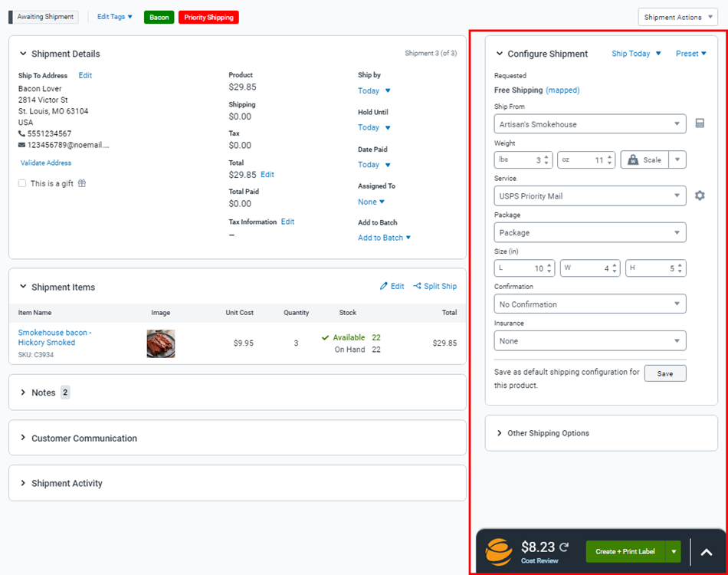Click the item total $29.85 cell

coord(444,343)
